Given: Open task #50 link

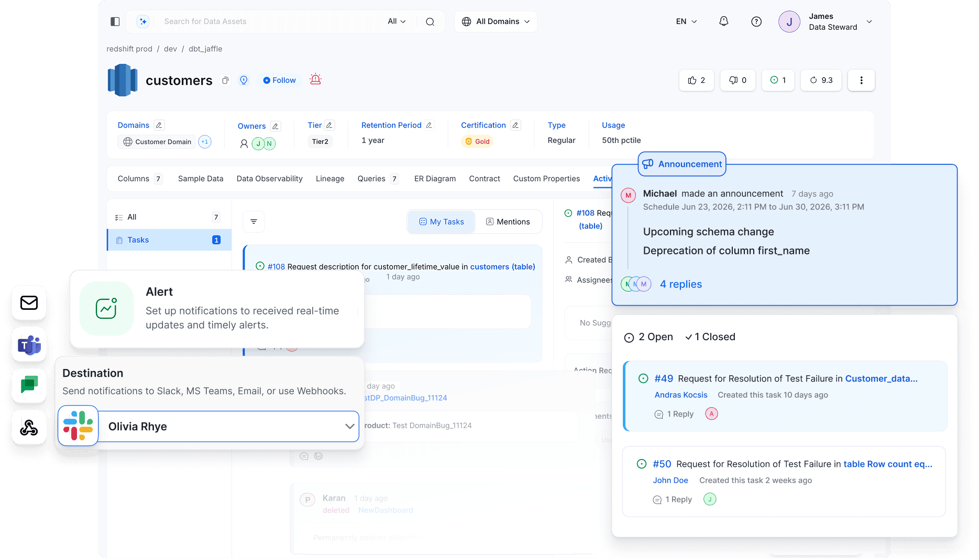Looking at the screenshot, I should (662, 464).
